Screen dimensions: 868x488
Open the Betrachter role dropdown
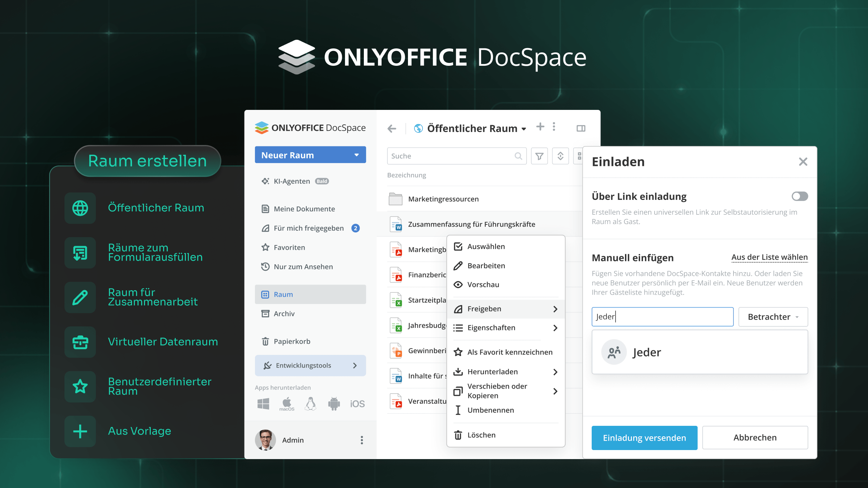(773, 317)
